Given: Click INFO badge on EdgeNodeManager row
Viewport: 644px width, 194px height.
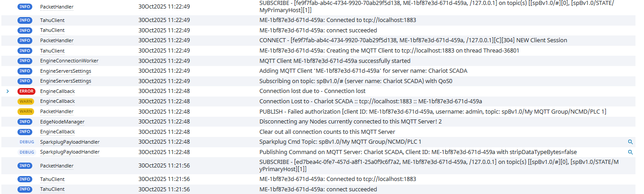Looking at the screenshot, I should coord(25,122).
